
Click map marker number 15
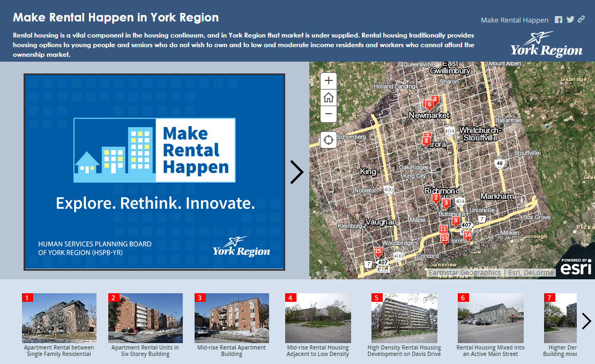click(x=378, y=251)
